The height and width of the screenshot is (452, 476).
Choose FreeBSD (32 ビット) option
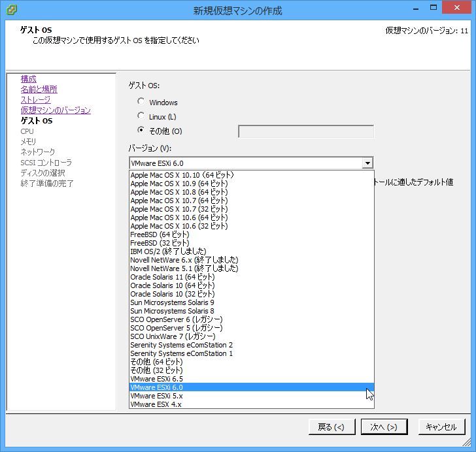[x=251, y=243]
